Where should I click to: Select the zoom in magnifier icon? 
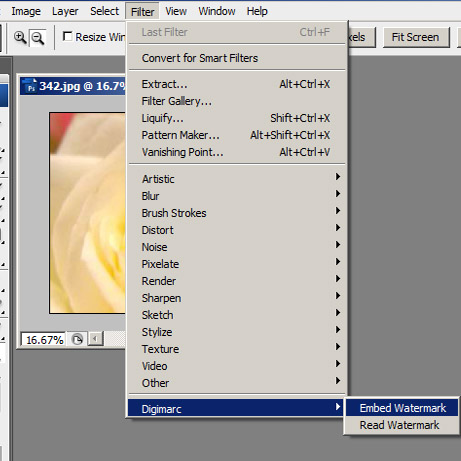pos(20,37)
